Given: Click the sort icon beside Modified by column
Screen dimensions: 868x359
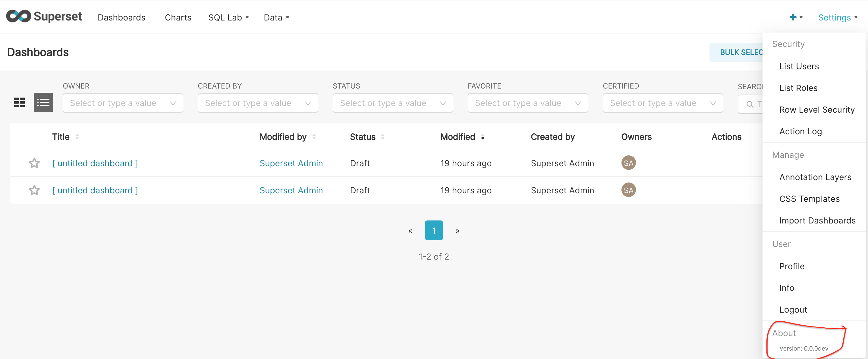Looking at the screenshot, I should (314, 137).
